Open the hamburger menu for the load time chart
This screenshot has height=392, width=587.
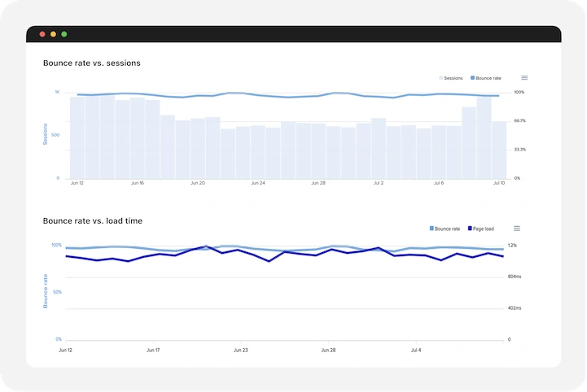coord(516,229)
